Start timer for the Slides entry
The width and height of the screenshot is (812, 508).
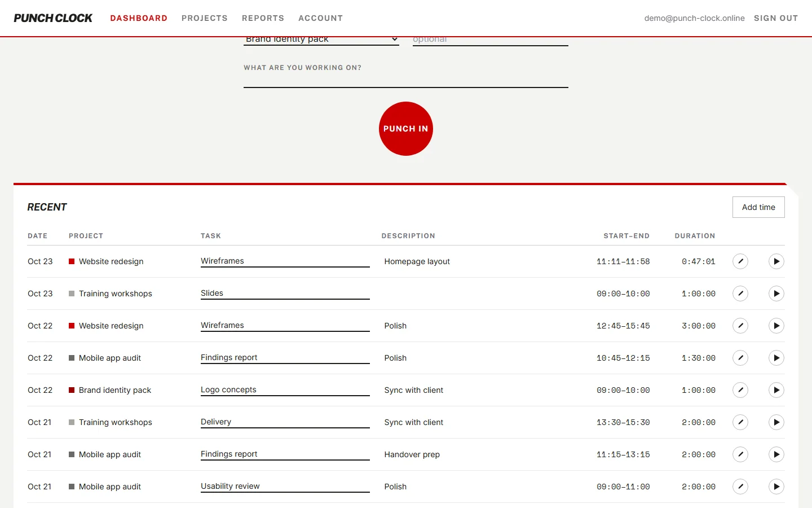pos(776,294)
